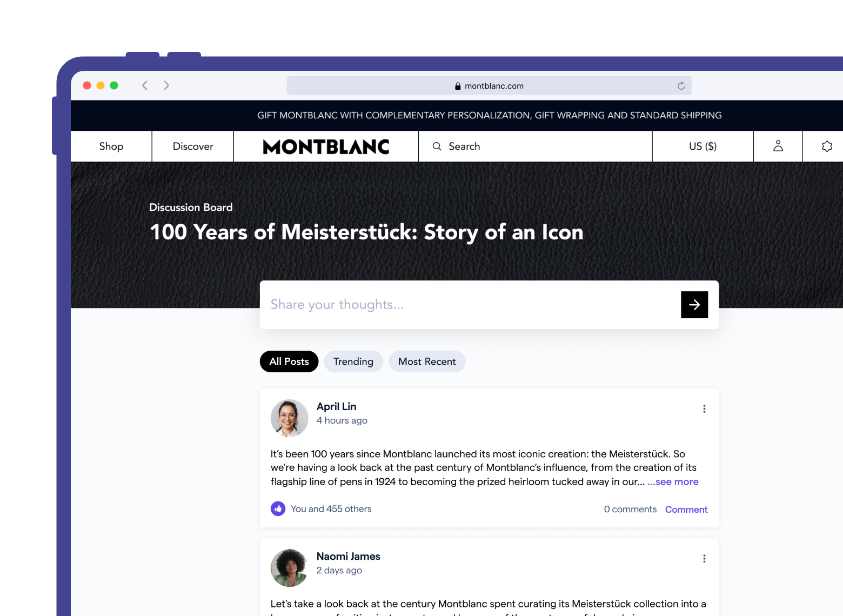Click the 2 days ago timestamp
The height and width of the screenshot is (616, 843).
click(x=339, y=570)
